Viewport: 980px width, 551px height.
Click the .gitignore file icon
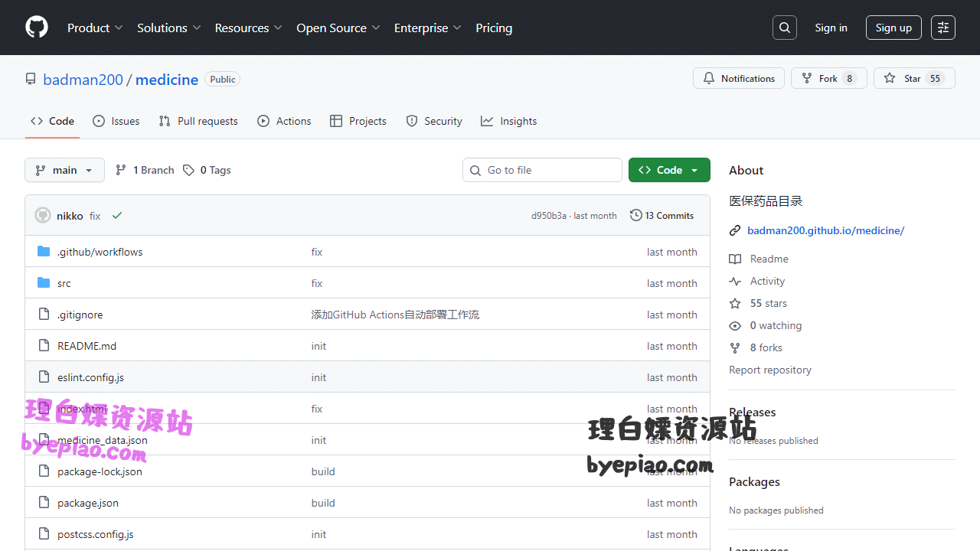coord(44,314)
